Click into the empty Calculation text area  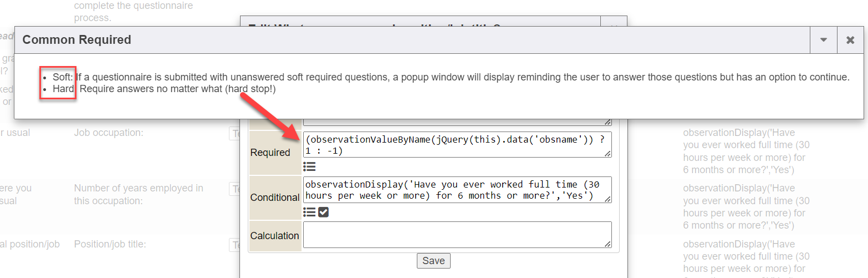coord(455,234)
